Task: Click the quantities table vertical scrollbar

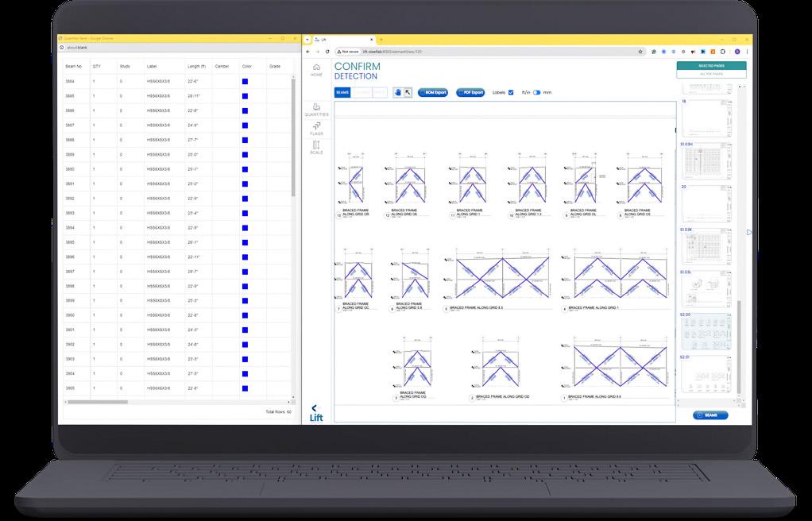Action: click(x=293, y=137)
